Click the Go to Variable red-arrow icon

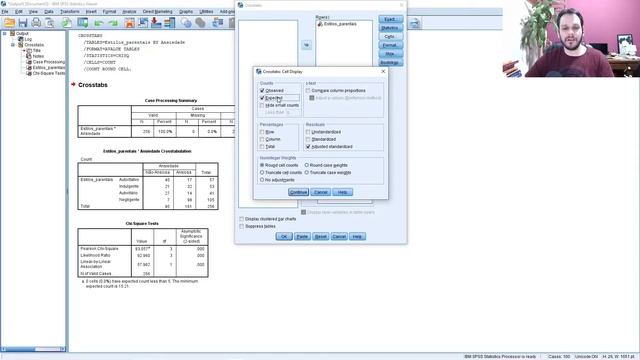click(156, 23)
